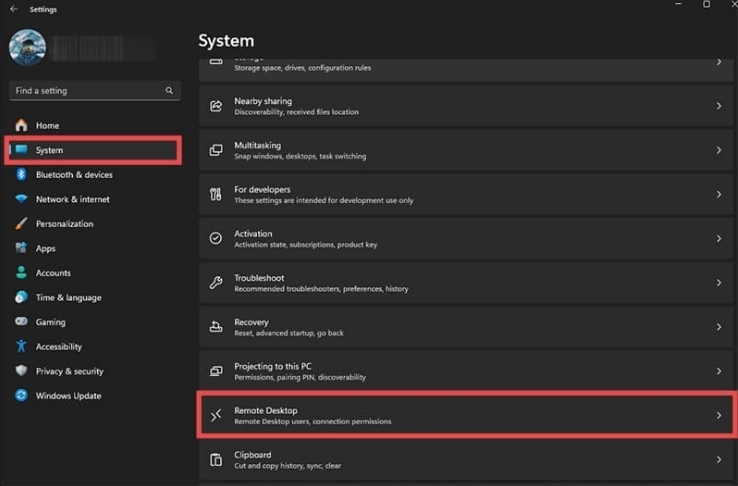738x486 pixels.
Task: Select the System monitor icon in sidebar
Action: click(21, 150)
